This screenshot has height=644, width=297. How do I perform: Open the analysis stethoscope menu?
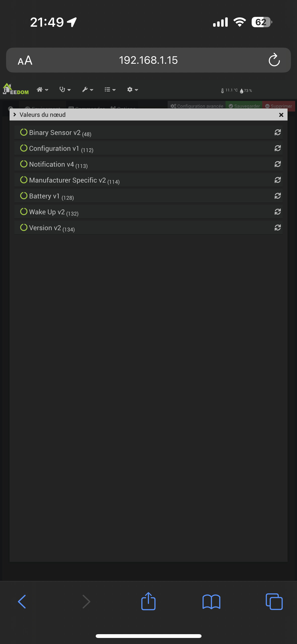click(65, 90)
